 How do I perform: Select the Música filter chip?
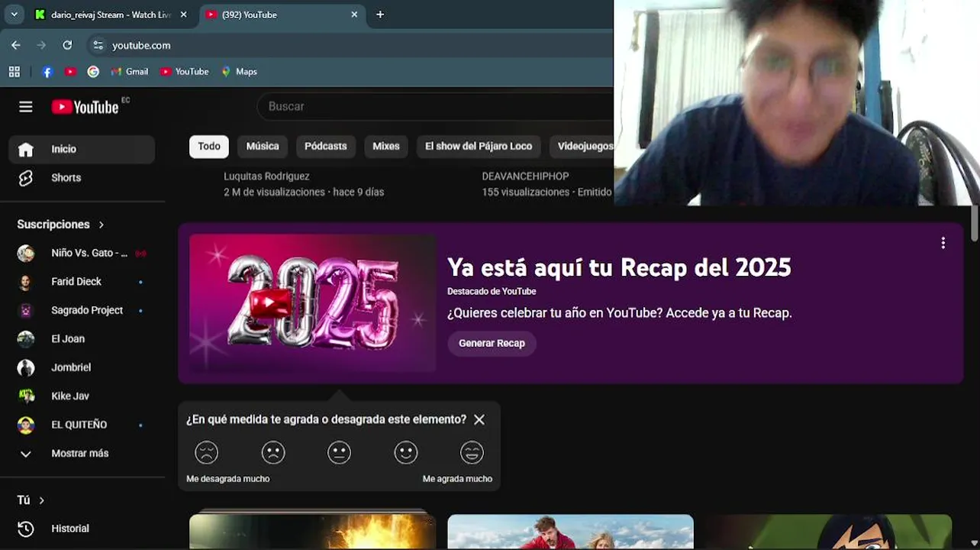click(x=263, y=147)
